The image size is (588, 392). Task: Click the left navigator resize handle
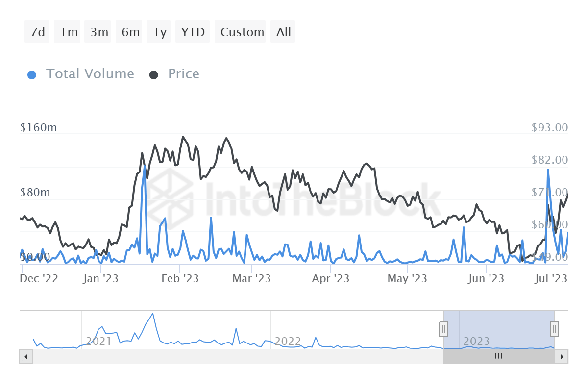click(x=443, y=329)
